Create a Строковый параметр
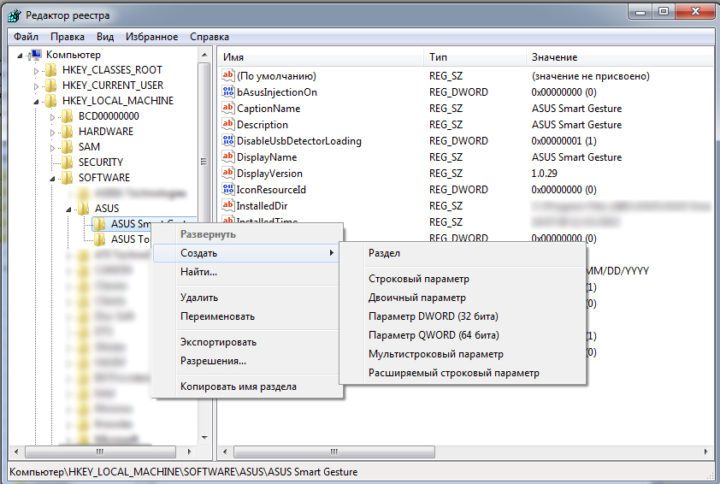This screenshot has height=484, width=720. tap(462, 279)
